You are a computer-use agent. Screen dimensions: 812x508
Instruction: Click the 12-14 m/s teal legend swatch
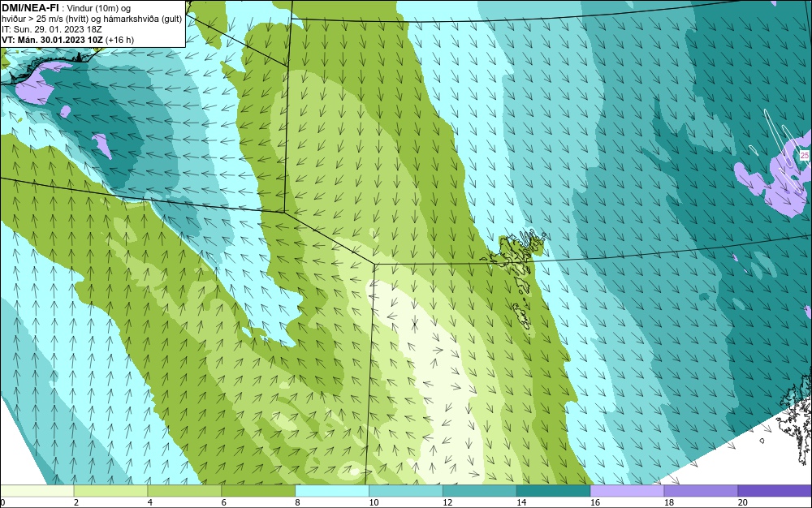coord(480,490)
